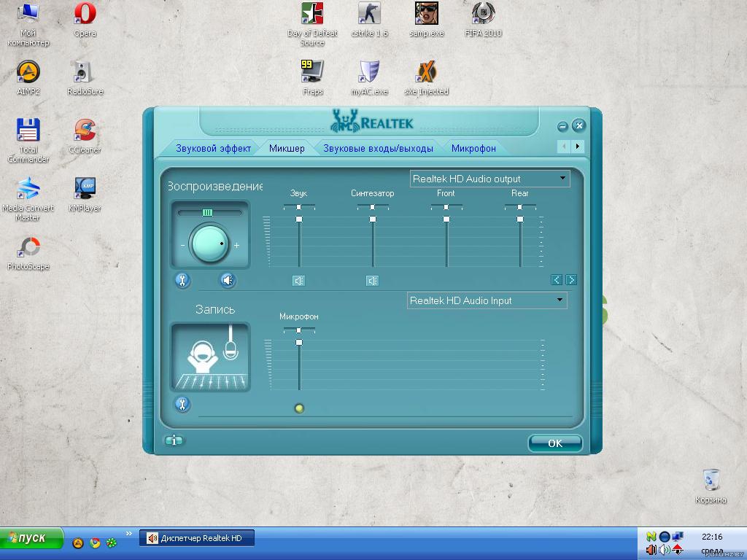
Task: Open the recording settings wrench icon
Action: [x=182, y=404]
